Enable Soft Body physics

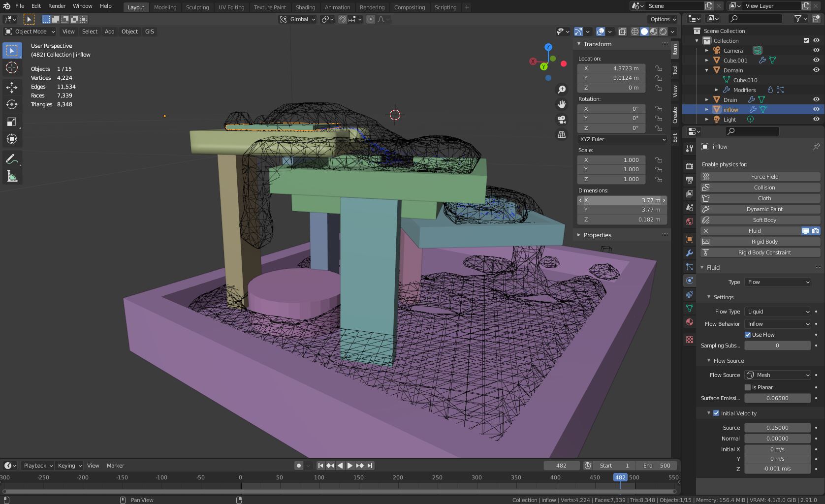pyautogui.click(x=761, y=220)
